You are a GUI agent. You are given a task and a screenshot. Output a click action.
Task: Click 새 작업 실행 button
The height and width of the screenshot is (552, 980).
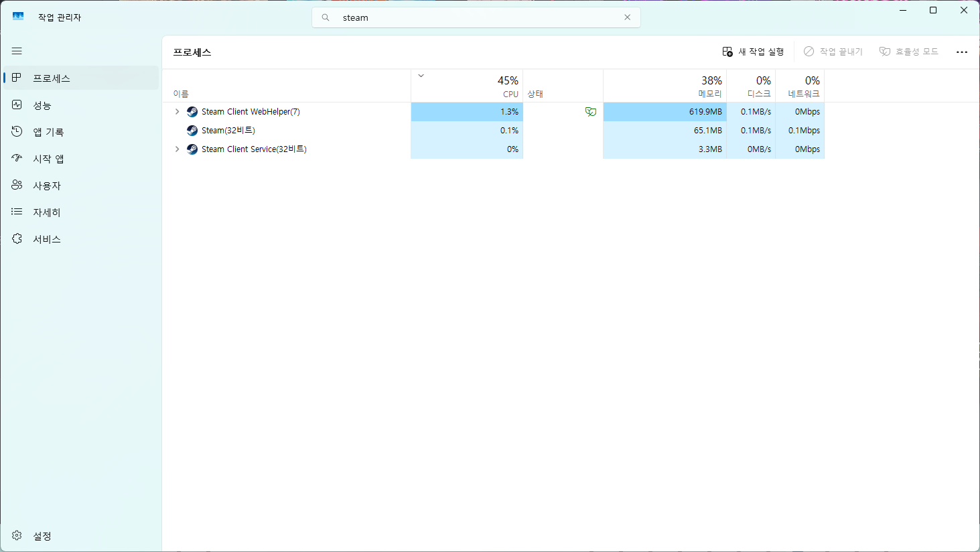coord(753,52)
